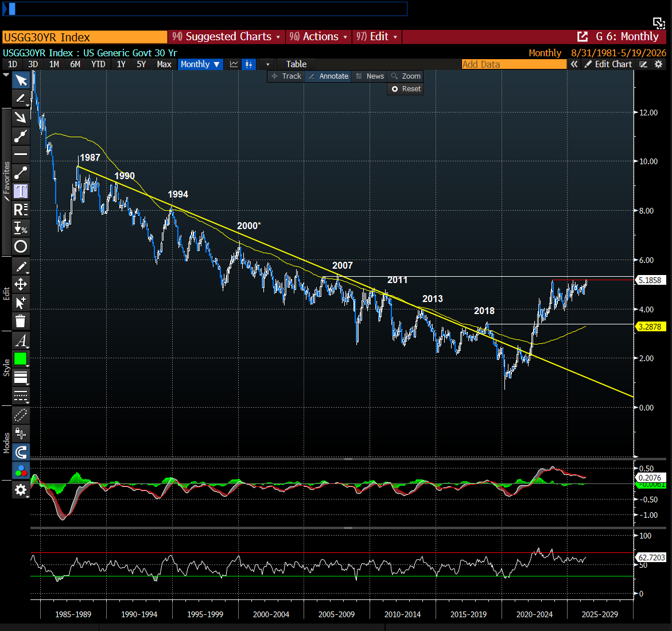
Task: Toggle the magnet snap mode
Action: (21, 452)
